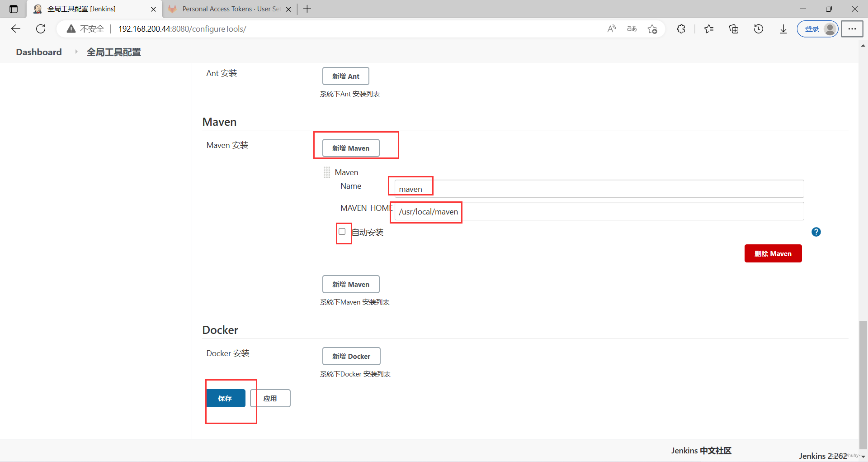Grab the Maven installation drag handle

[x=327, y=172]
